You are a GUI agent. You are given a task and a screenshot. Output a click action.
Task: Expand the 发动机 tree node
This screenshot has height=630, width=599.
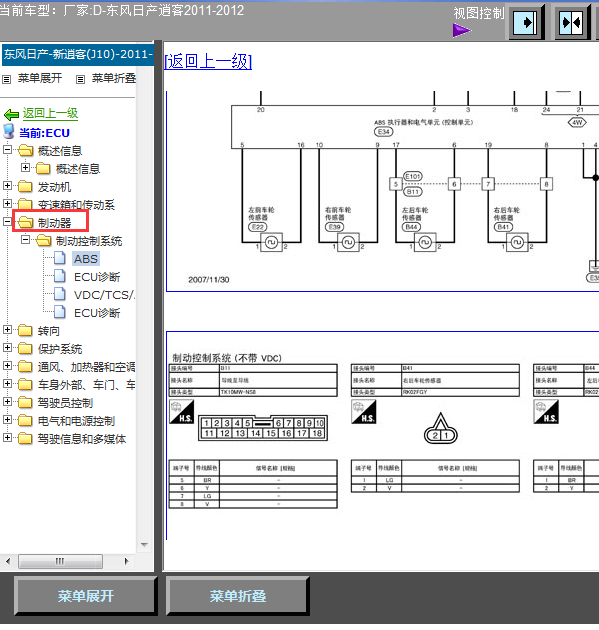(x=7, y=186)
